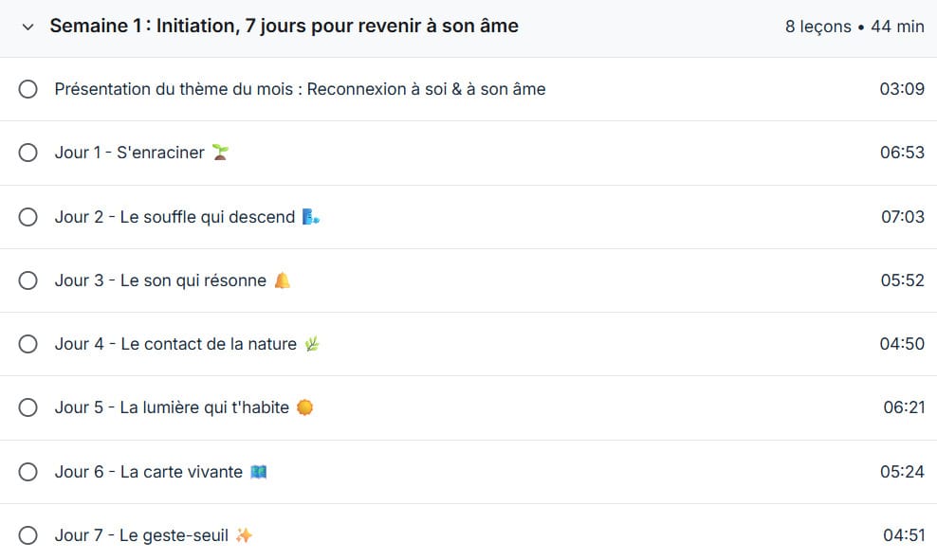Mark the Présentation du thème lesson circle complete
937x560 pixels.
pyautogui.click(x=28, y=89)
